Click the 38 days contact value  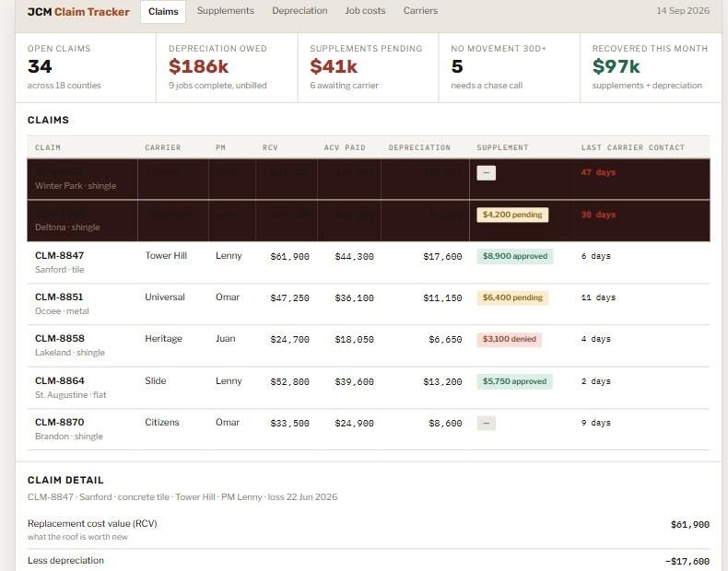click(598, 215)
